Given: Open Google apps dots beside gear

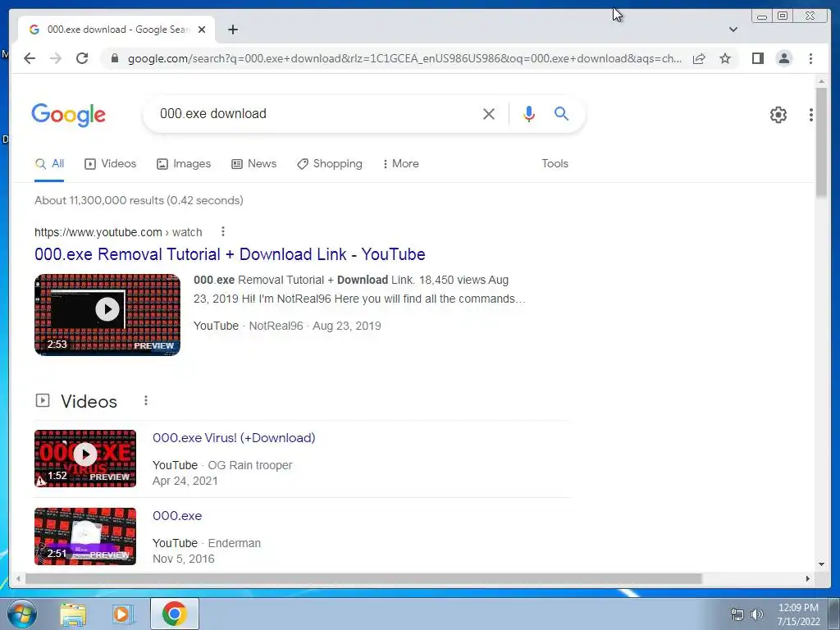Looking at the screenshot, I should (x=811, y=115).
